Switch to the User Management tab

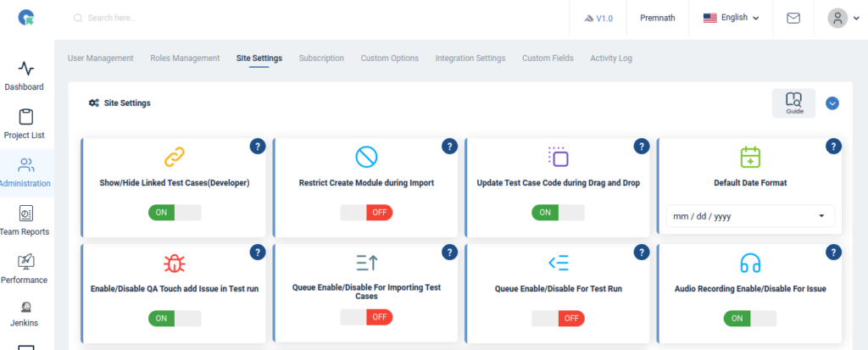click(x=100, y=58)
